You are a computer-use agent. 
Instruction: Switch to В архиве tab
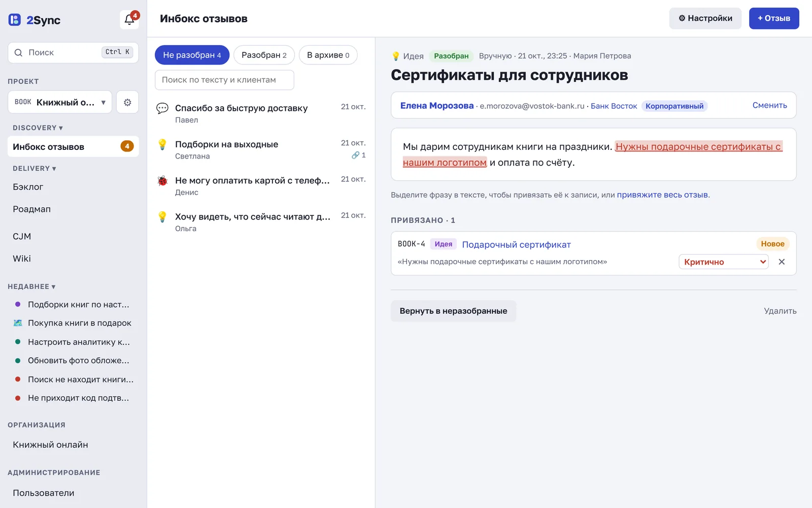click(x=328, y=55)
